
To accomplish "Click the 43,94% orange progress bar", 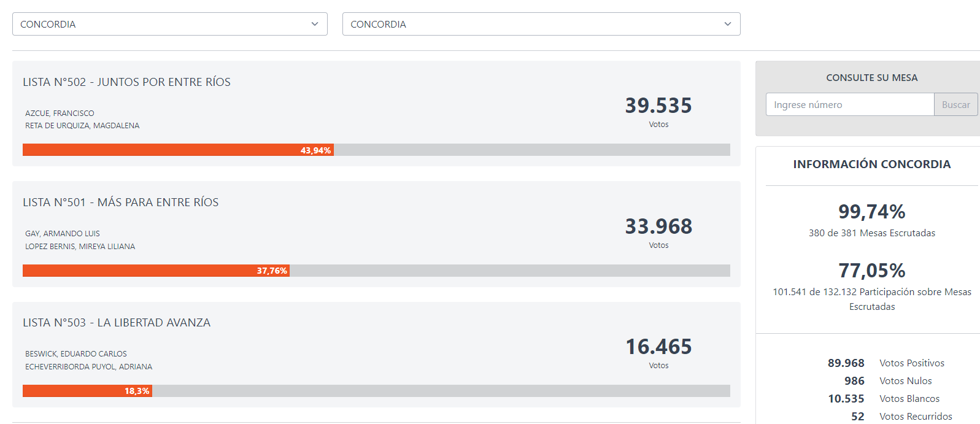I will click(x=178, y=150).
